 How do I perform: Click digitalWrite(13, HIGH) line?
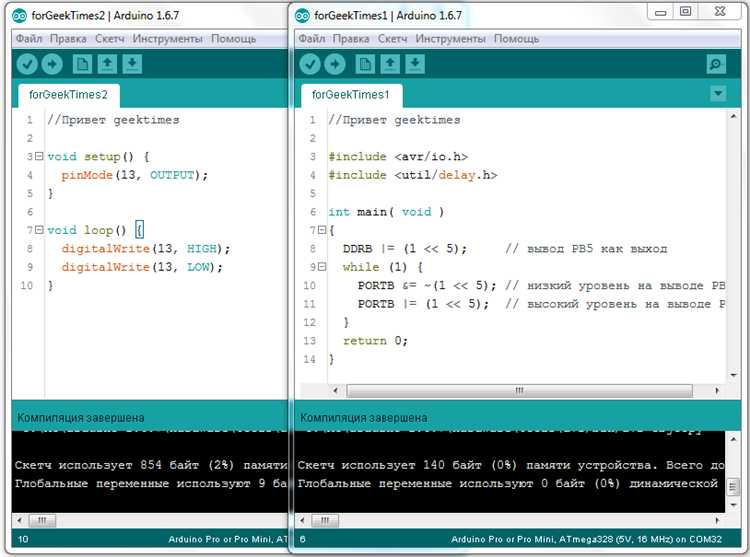[x=145, y=249]
